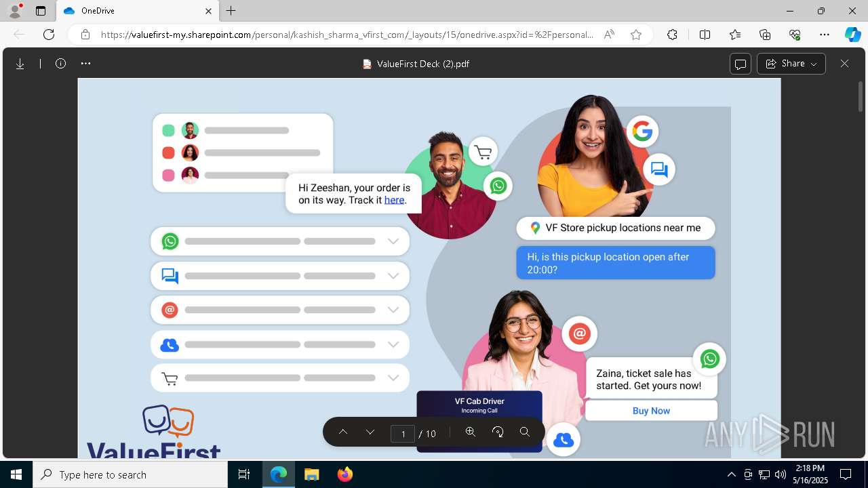
Task: Open the browser profile icon
Action: (15, 10)
